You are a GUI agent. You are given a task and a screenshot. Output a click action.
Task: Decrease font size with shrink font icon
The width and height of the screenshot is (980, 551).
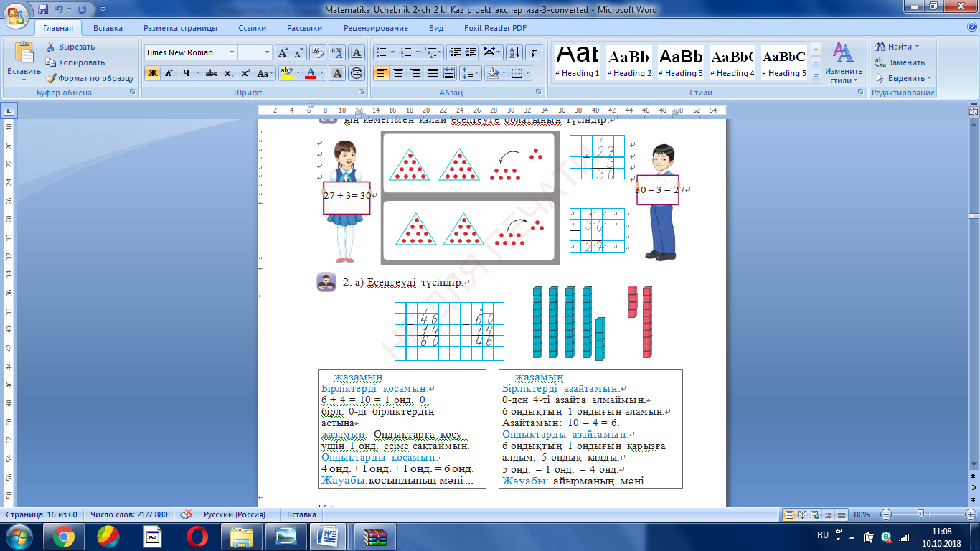click(x=298, y=52)
